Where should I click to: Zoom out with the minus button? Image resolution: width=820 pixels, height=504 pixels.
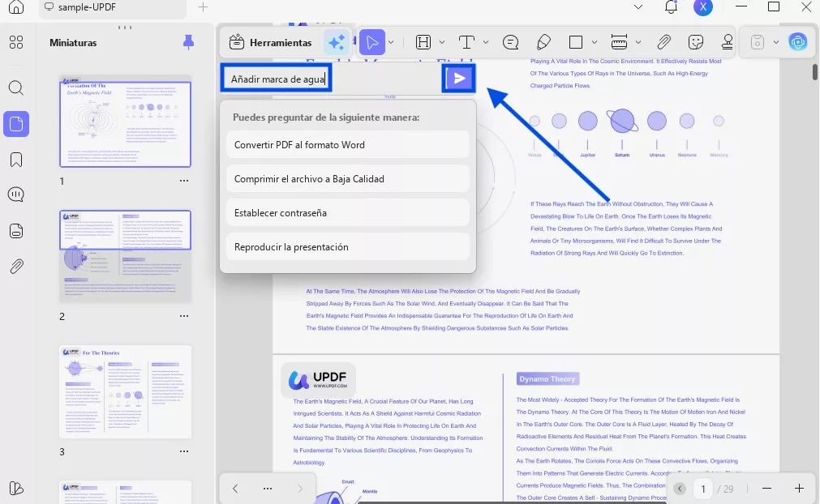[766, 489]
